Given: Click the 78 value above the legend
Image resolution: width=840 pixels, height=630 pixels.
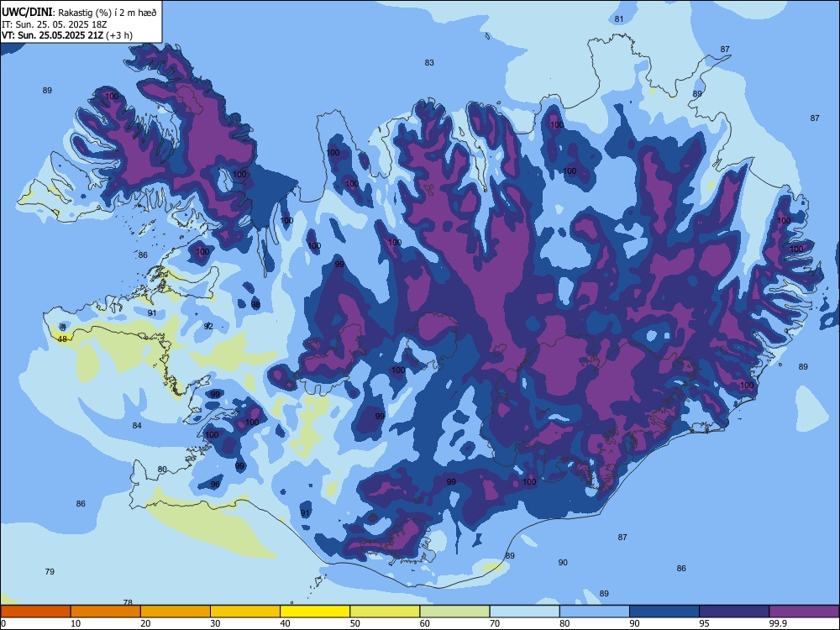Looking at the screenshot, I should 128,602.
